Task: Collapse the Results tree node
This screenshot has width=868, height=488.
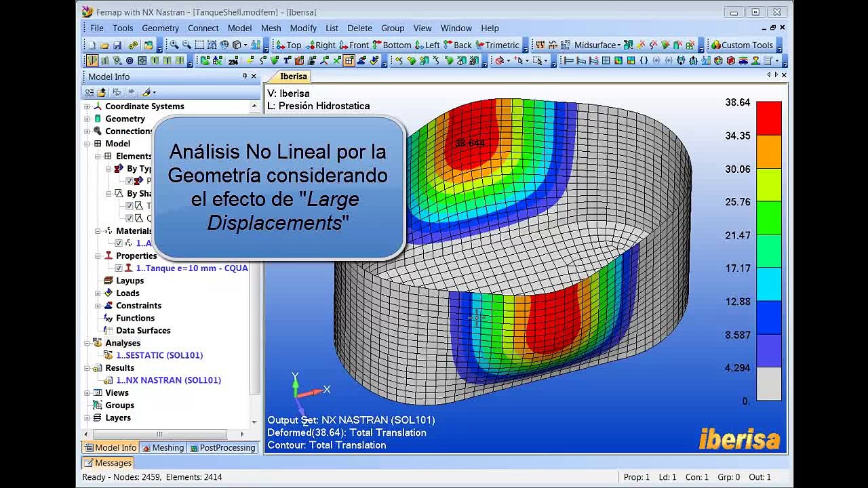Action: (x=87, y=368)
